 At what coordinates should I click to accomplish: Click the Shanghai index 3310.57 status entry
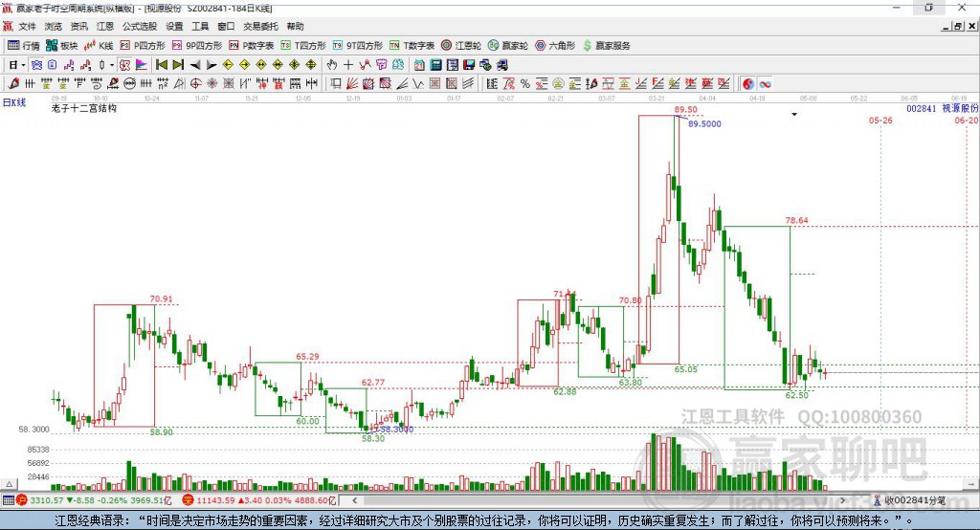[x=94, y=500]
